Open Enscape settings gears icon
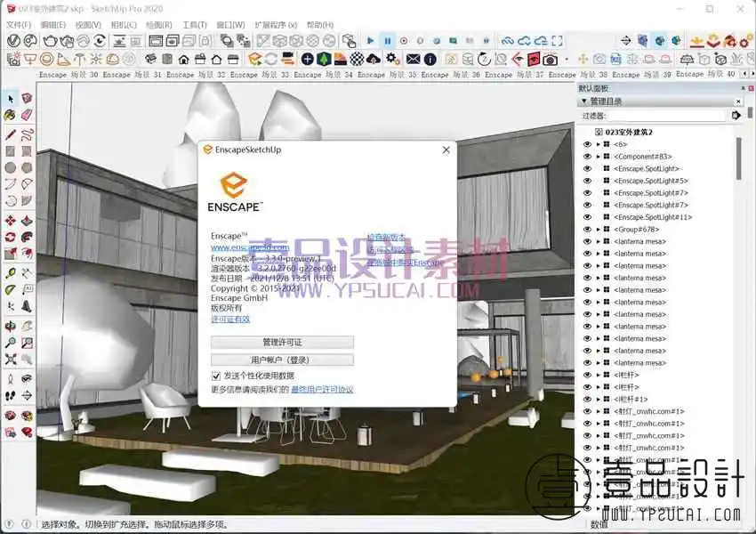 click(x=393, y=60)
